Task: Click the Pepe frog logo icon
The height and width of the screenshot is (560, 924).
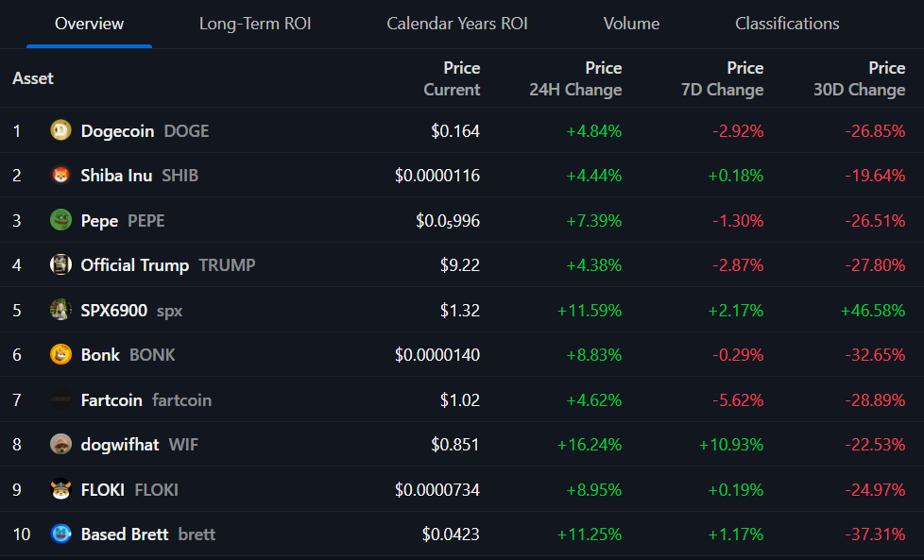Action: coord(60,220)
